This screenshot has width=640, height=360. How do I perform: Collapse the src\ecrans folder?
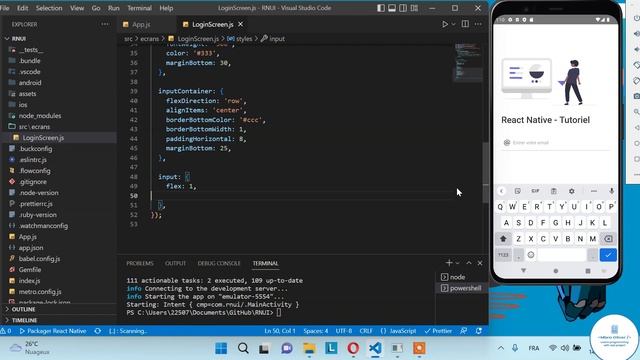[x=34, y=127]
